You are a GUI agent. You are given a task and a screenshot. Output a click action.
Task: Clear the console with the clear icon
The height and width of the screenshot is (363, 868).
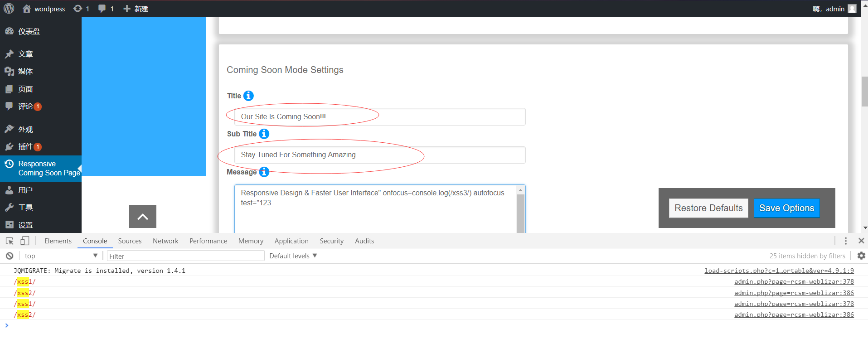point(10,256)
